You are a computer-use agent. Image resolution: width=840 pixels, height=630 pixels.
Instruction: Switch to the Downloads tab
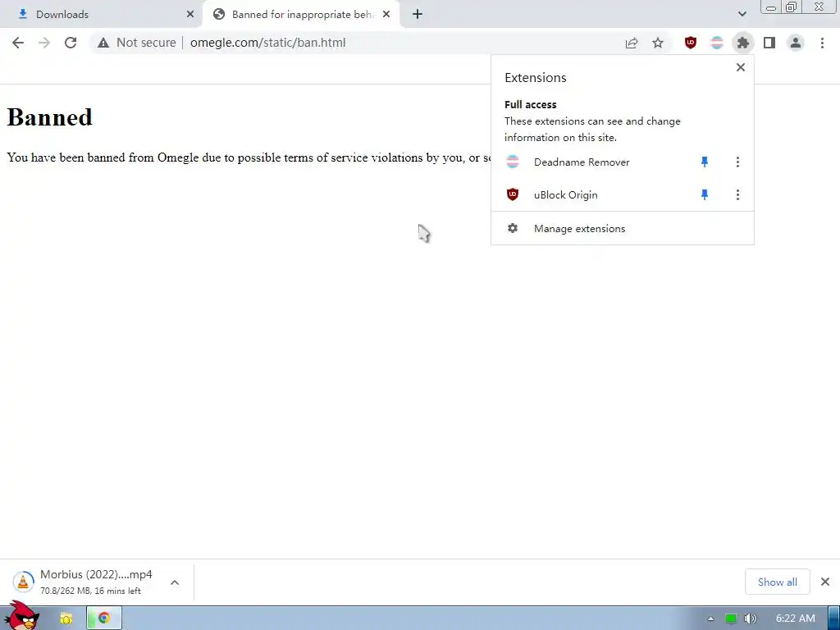[x=101, y=15]
